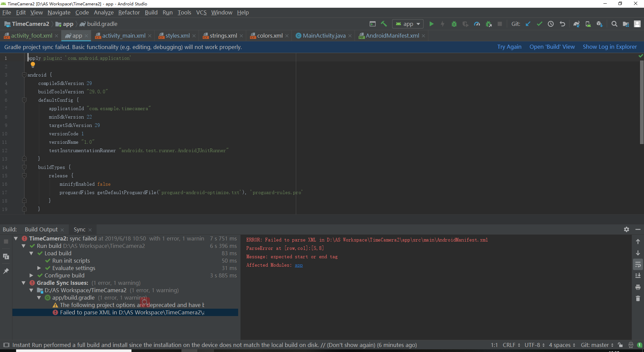Image resolution: width=644 pixels, height=352 pixels.
Task: Open the Project Structure icon
Action: point(626,24)
